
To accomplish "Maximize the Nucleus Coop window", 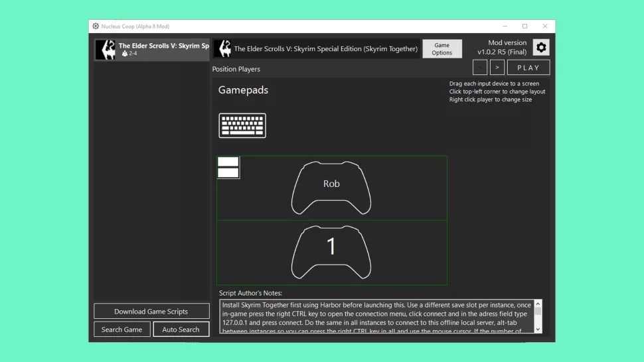I will 524,27.
